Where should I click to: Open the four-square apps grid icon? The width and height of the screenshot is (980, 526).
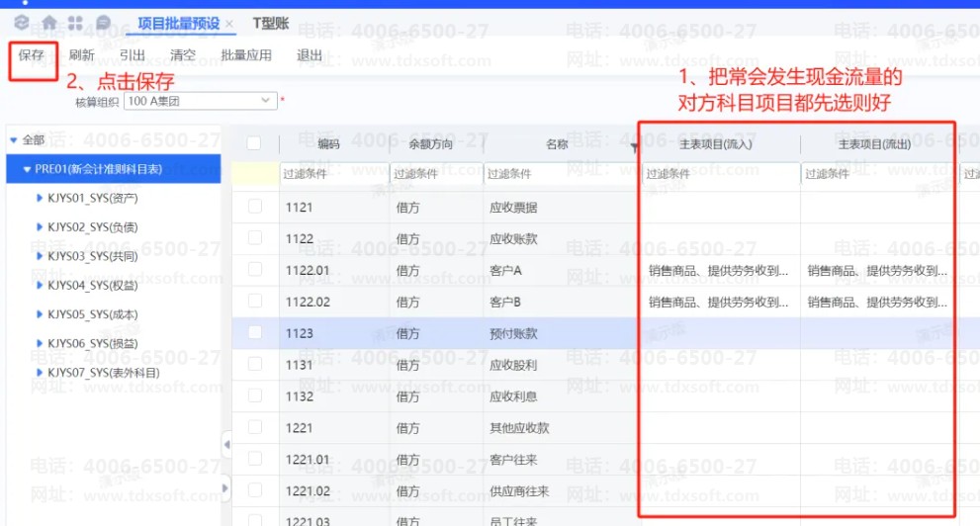pyautogui.click(x=75, y=23)
